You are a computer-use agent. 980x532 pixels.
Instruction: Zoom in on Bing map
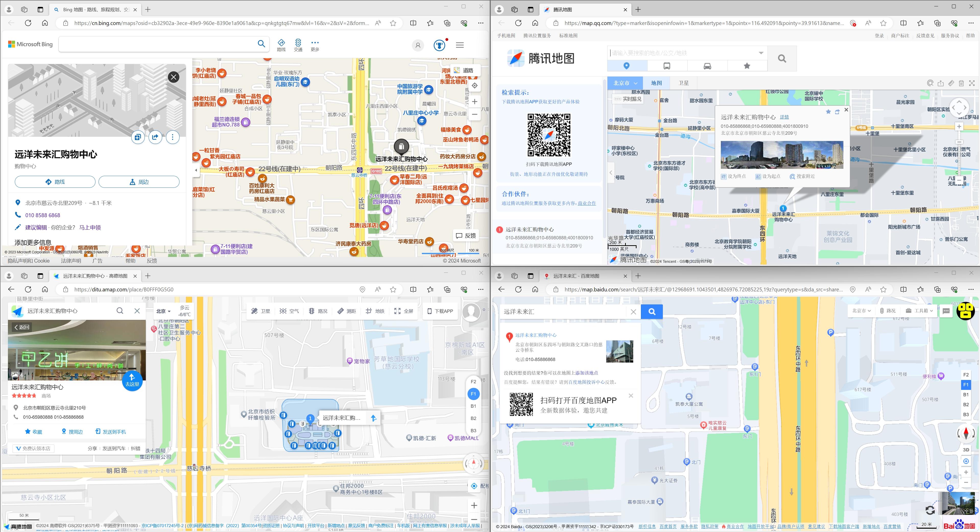474,102
